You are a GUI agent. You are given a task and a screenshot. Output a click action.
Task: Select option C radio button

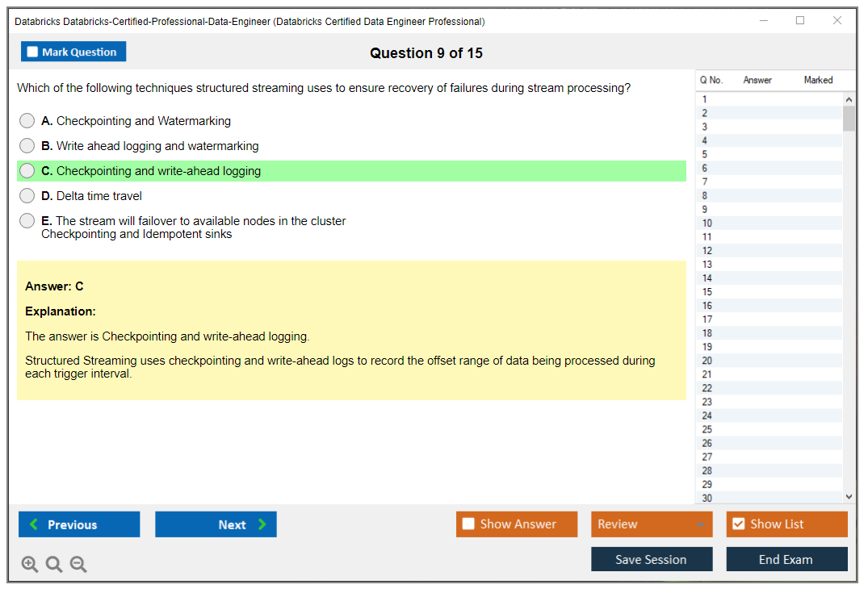click(x=27, y=171)
